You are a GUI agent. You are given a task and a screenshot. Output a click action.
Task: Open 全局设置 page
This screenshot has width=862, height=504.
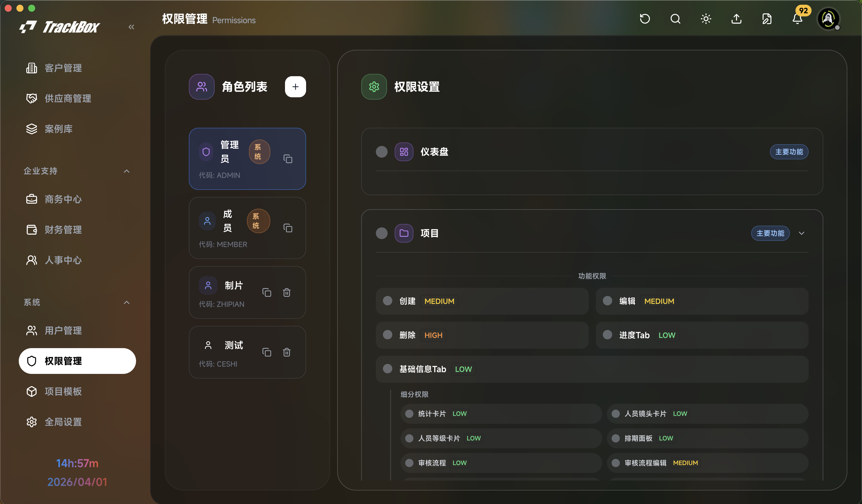[x=77, y=422]
